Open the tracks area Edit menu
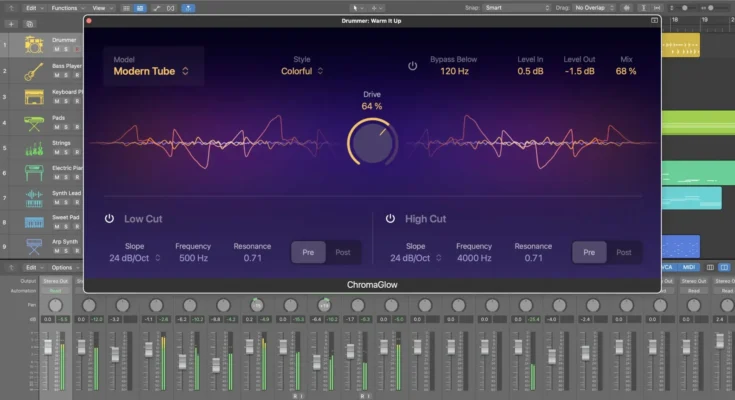 34,8
